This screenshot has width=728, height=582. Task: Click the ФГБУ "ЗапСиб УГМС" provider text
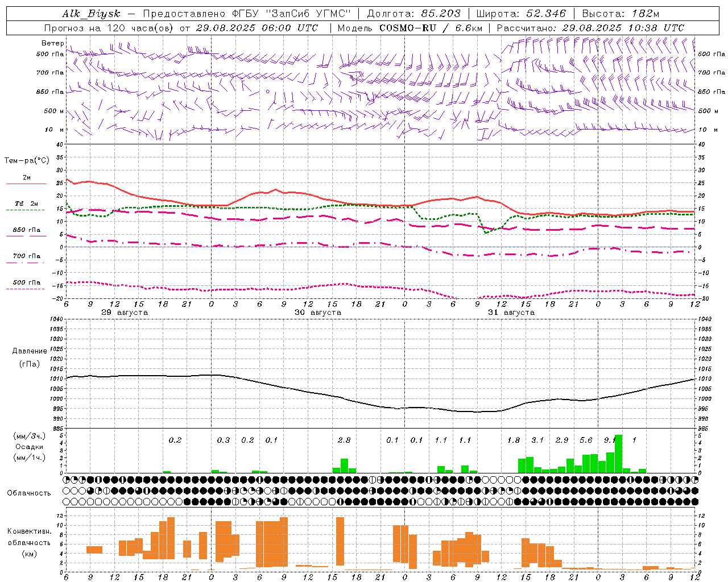point(291,14)
